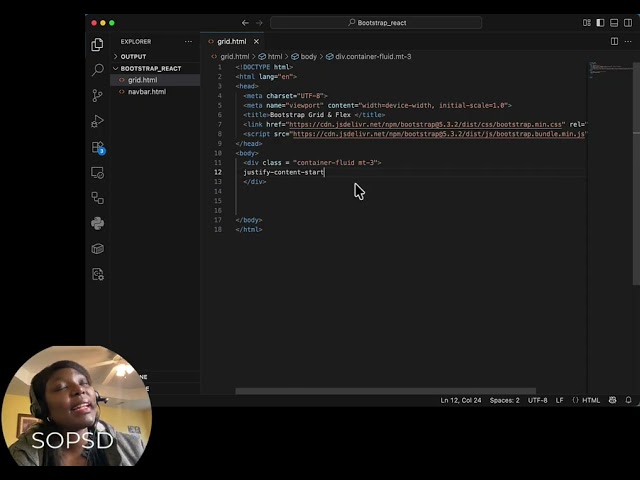Click the line 11 div class text

click(312, 162)
